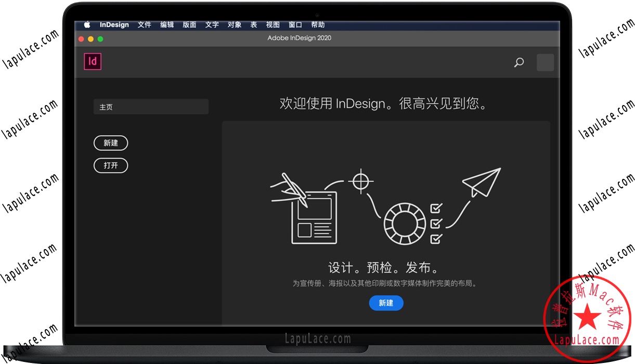Open the 版面 menu

[x=189, y=25]
